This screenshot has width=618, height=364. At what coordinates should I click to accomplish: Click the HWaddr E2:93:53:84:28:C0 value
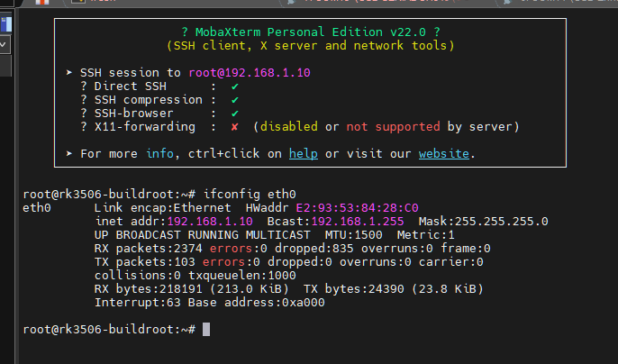pos(357,208)
